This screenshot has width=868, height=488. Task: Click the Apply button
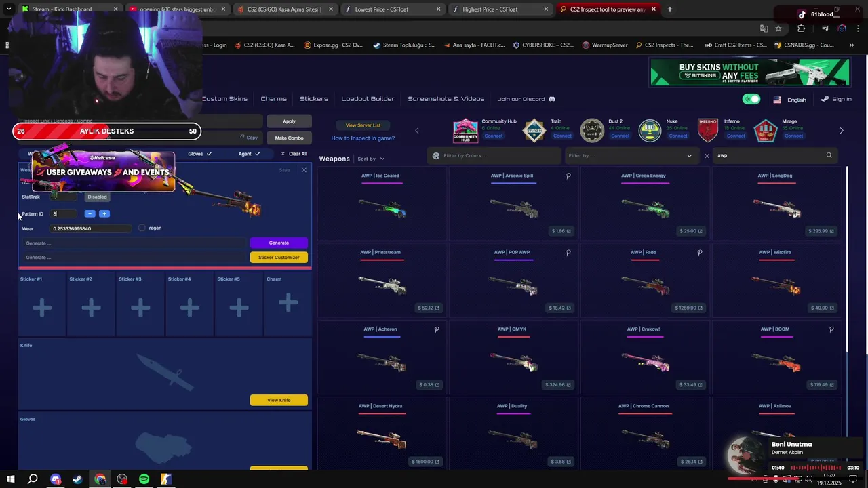pos(290,121)
